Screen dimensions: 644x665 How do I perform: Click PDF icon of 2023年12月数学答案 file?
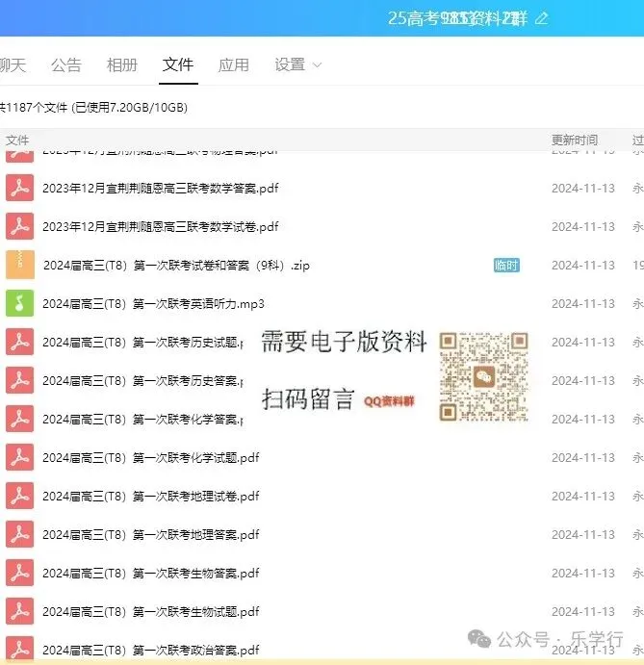pyautogui.click(x=19, y=188)
